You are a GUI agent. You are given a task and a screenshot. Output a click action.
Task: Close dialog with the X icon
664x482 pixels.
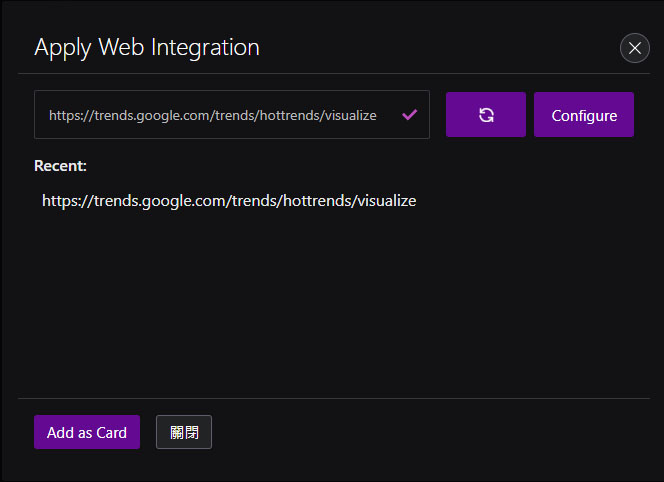tap(634, 48)
